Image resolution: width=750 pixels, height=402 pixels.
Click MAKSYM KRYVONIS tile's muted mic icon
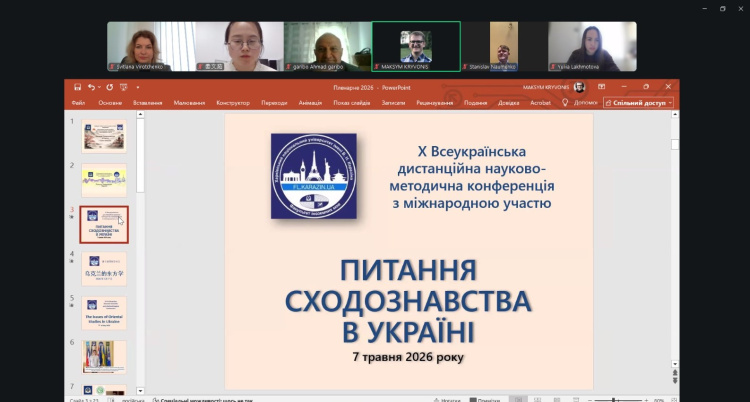coord(377,67)
